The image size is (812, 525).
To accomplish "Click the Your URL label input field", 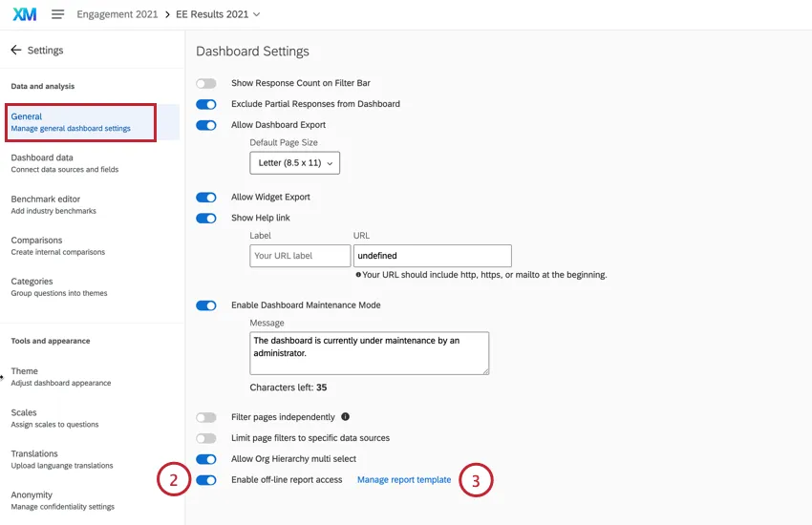I will (x=300, y=256).
